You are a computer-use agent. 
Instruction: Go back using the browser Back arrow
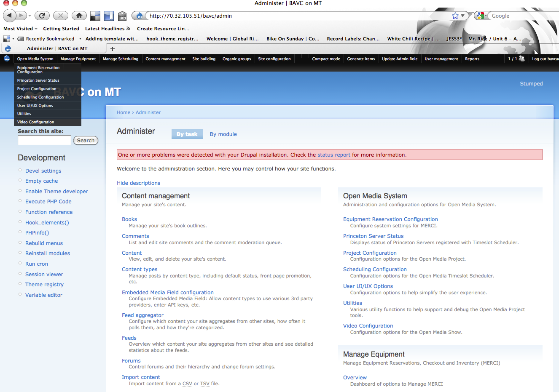click(9, 16)
